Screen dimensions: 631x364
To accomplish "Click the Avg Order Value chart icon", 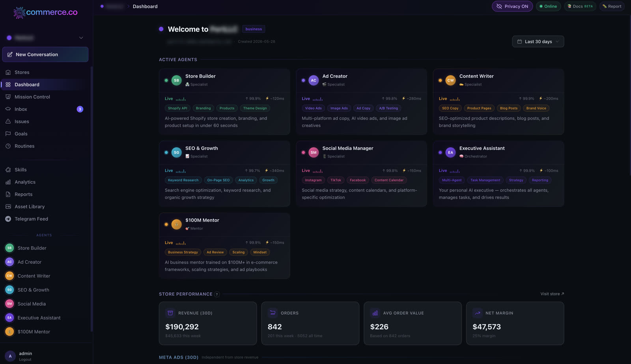I will (375, 313).
